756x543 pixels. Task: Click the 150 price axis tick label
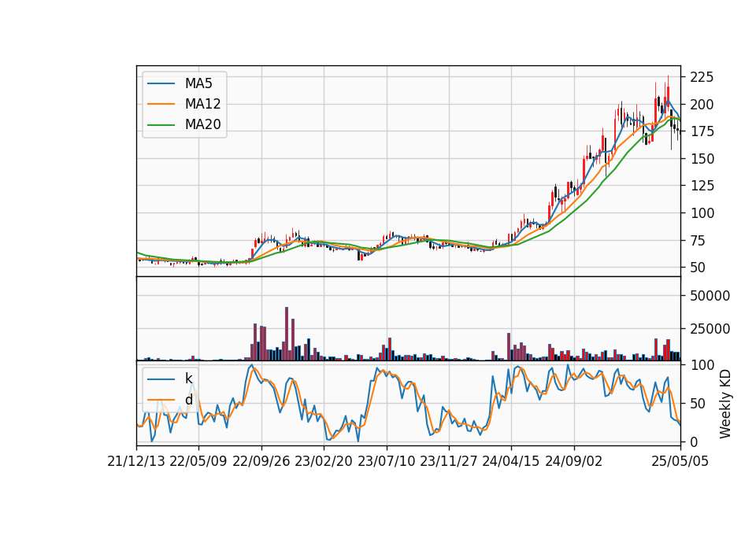(702, 159)
